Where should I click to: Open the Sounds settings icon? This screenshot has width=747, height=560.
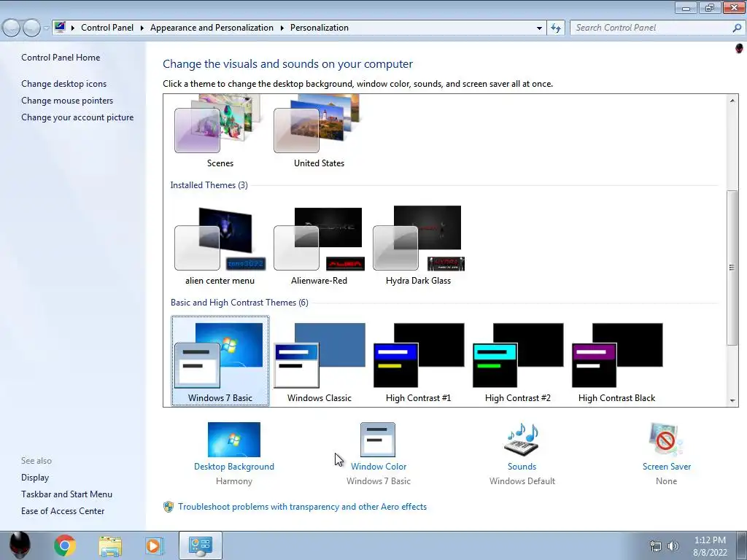click(x=522, y=440)
